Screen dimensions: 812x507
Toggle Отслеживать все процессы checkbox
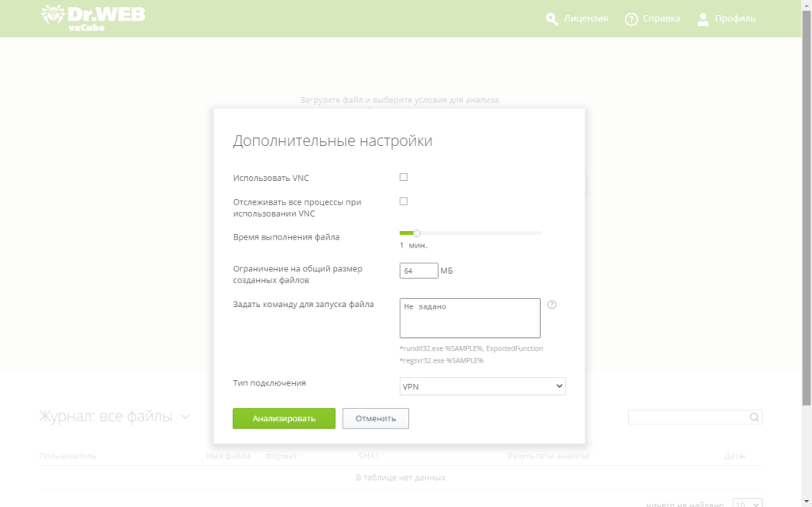[x=404, y=202]
